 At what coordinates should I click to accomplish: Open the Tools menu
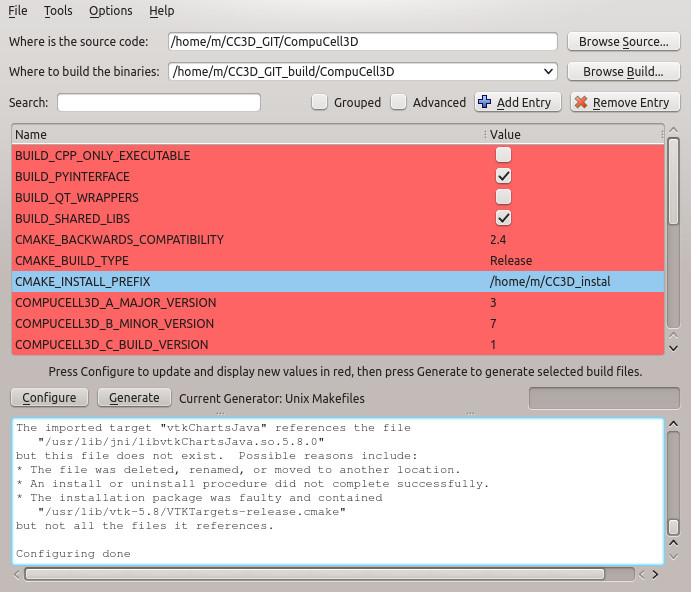click(58, 11)
